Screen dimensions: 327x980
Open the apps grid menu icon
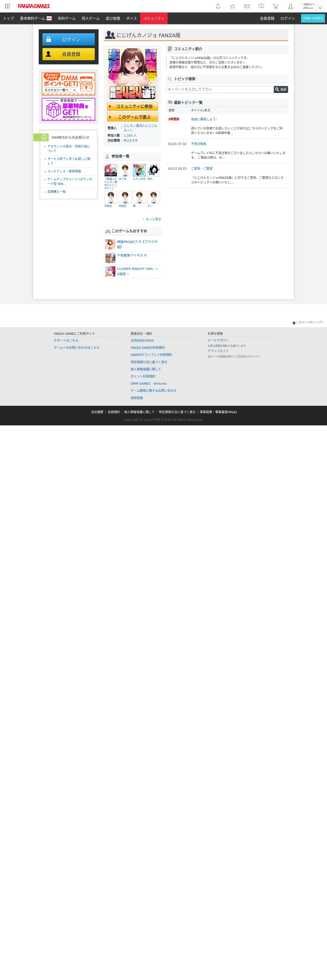(7, 6)
